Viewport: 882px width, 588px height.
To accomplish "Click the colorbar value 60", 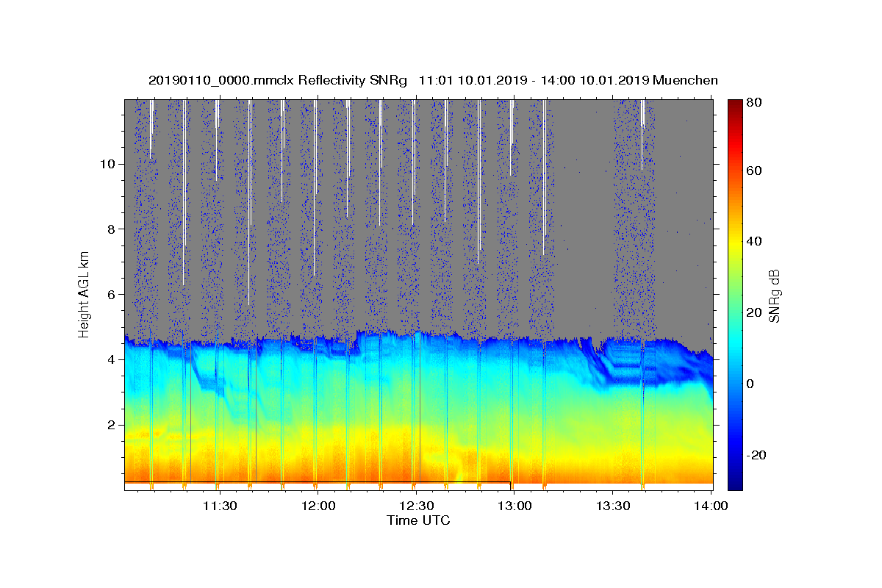I will coord(756,171).
